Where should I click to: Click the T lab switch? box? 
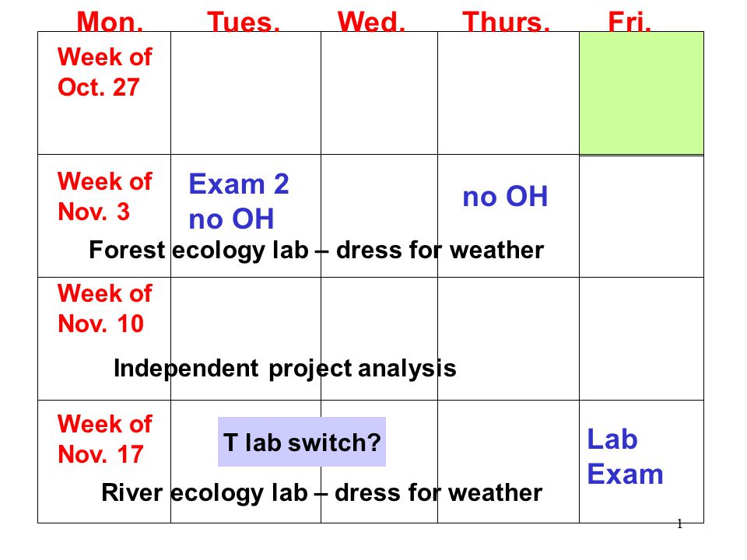pyautogui.click(x=302, y=442)
